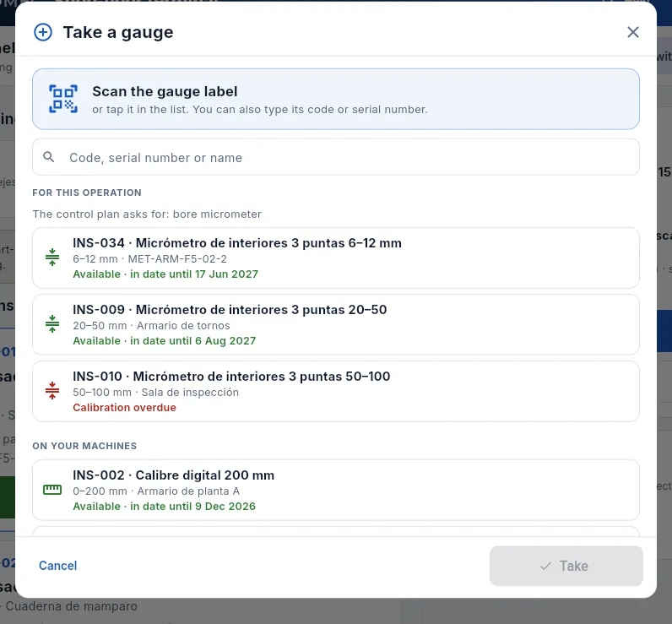Click the 'ON YOUR MACHINES' section heading
The height and width of the screenshot is (624, 672).
84,446
